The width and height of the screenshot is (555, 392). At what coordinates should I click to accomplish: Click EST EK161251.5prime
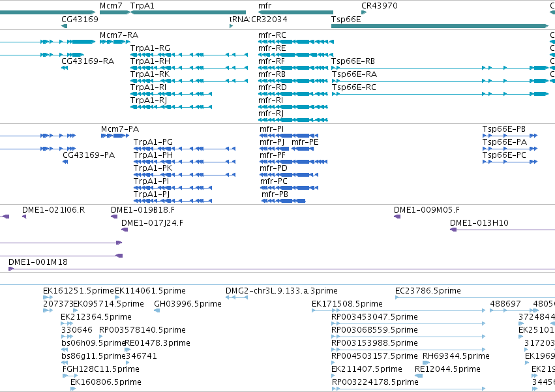(x=48, y=297)
